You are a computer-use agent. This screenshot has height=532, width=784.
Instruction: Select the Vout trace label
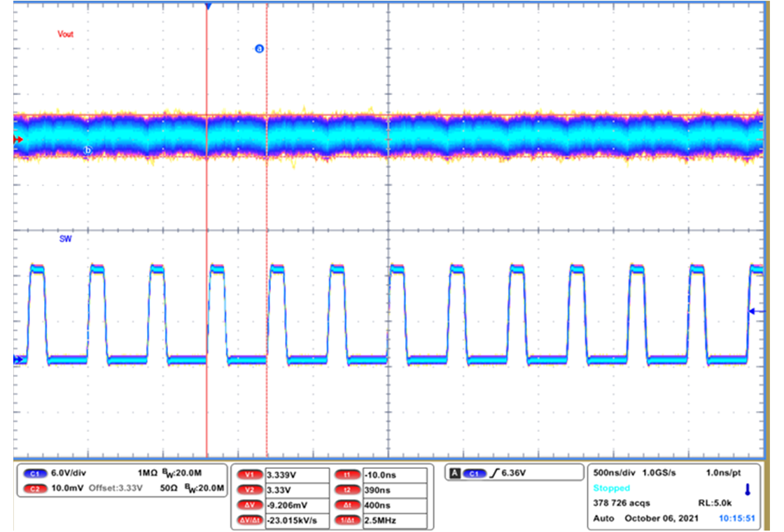tap(66, 33)
